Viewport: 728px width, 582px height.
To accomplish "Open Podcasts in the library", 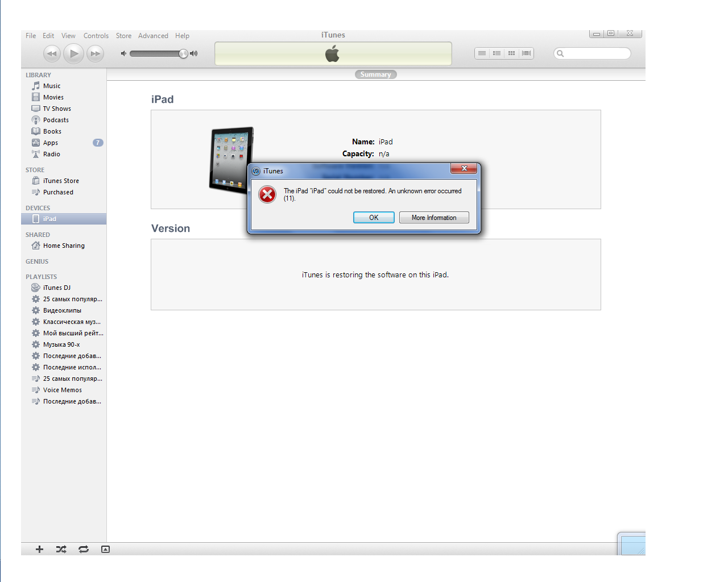I will (56, 120).
